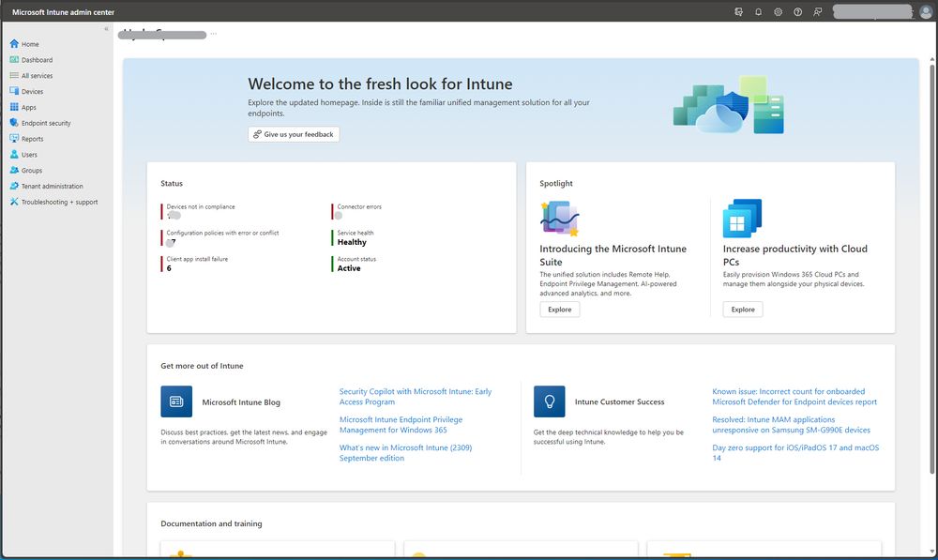Select Dashboard menu label
938x560 pixels.
[x=38, y=60]
